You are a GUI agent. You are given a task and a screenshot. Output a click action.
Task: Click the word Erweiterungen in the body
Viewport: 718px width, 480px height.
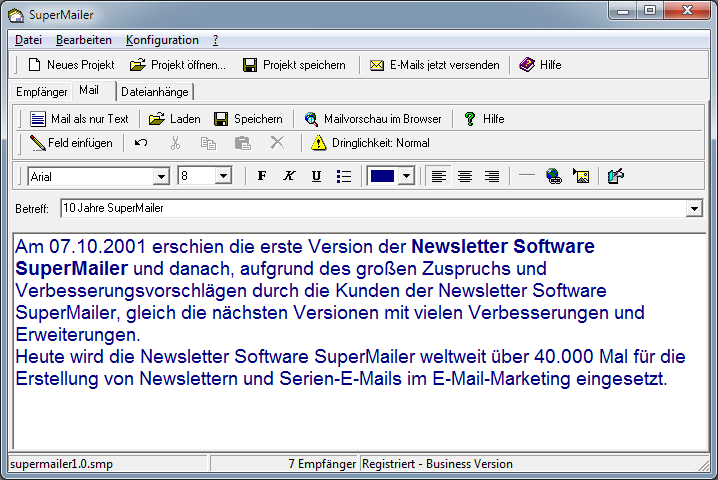pyautogui.click(x=75, y=335)
